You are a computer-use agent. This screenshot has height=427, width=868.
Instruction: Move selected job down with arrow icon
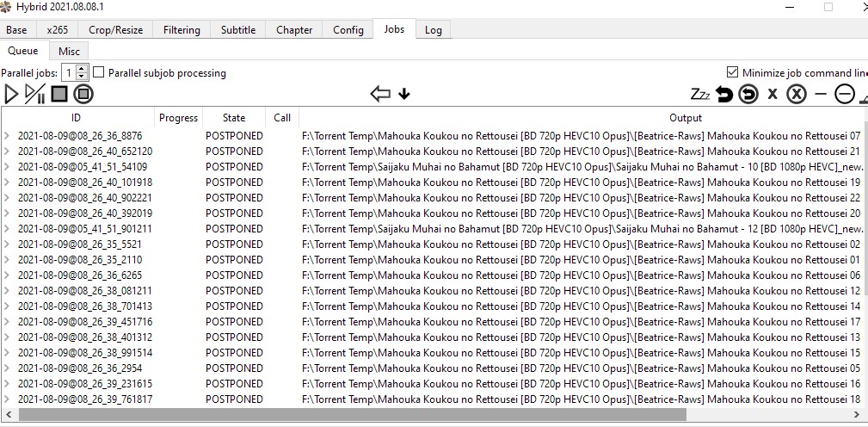[404, 95]
